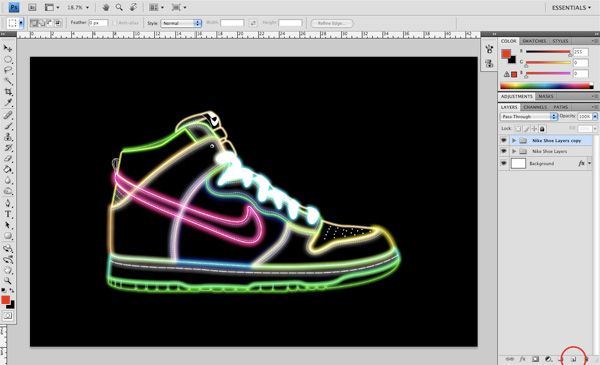Select the Lasso tool
This screenshot has width=600, height=365.
pos(8,70)
